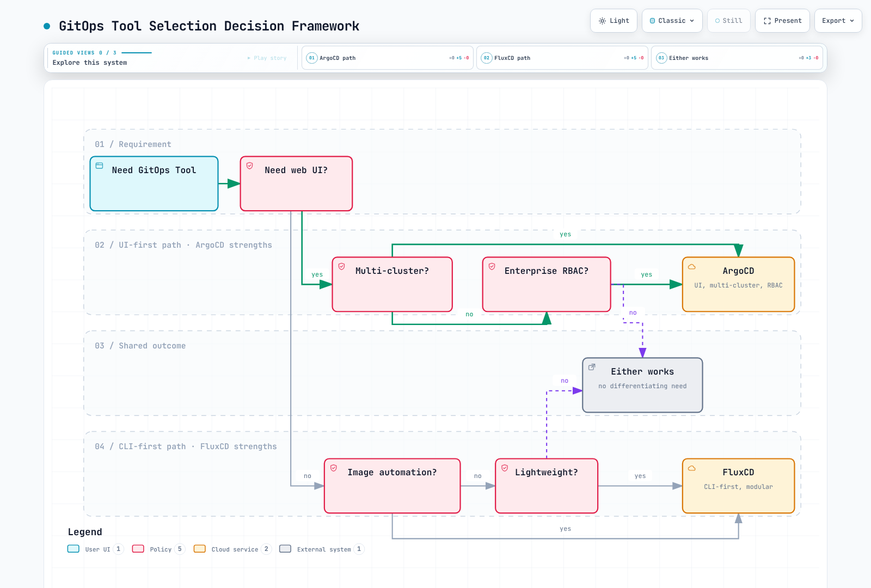Click Play story button
Screen dimensions: 871x588
click(x=267, y=58)
